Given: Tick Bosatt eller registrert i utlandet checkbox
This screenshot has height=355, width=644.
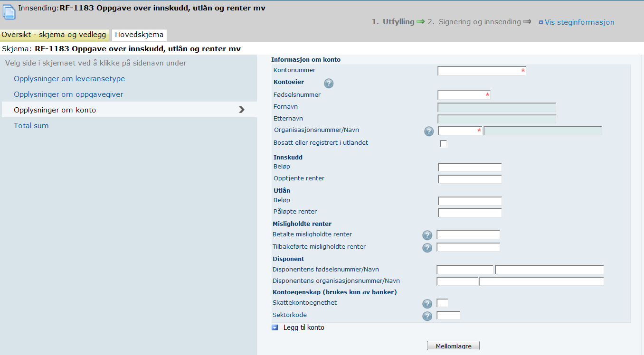Looking at the screenshot, I should pos(444,144).
